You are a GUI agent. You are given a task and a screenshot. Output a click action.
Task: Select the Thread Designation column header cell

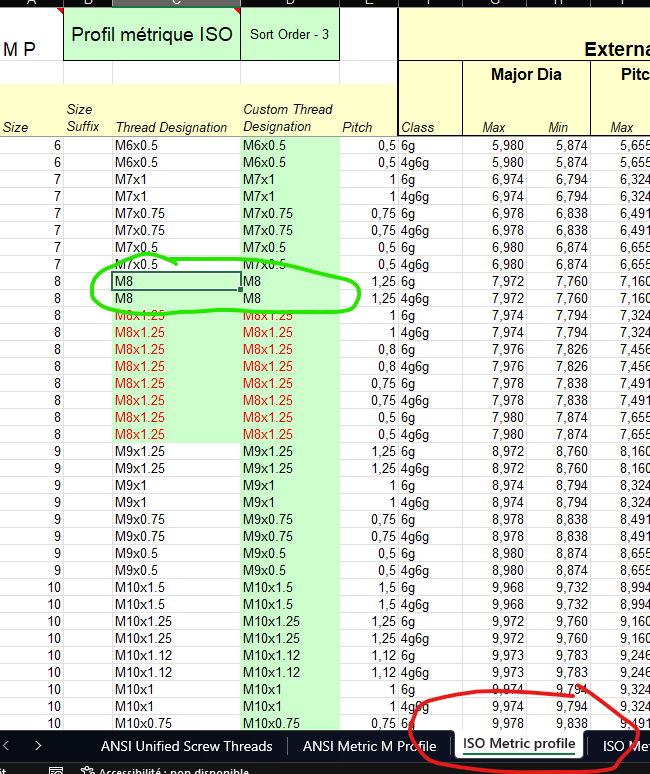point(176,110)
